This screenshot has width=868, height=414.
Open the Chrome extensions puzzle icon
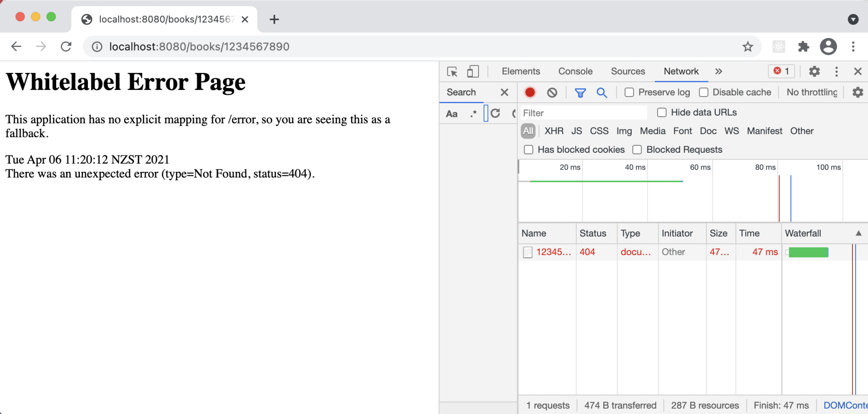803,46
